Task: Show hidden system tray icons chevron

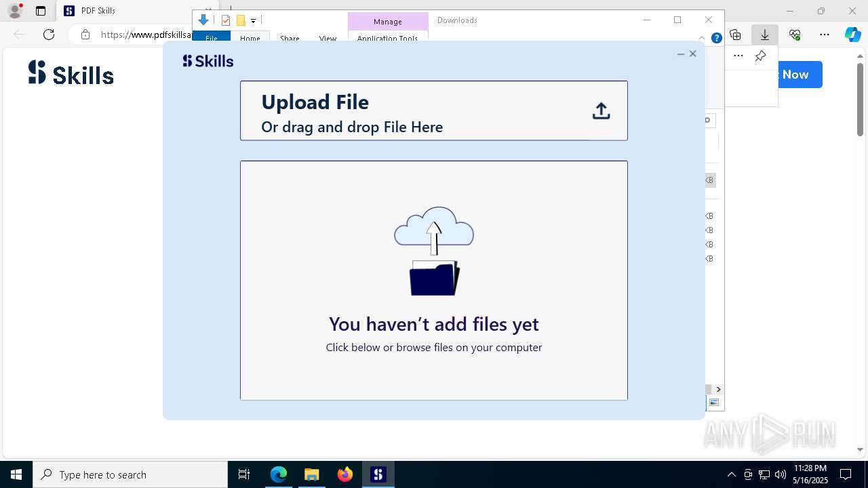Action: 731,474
